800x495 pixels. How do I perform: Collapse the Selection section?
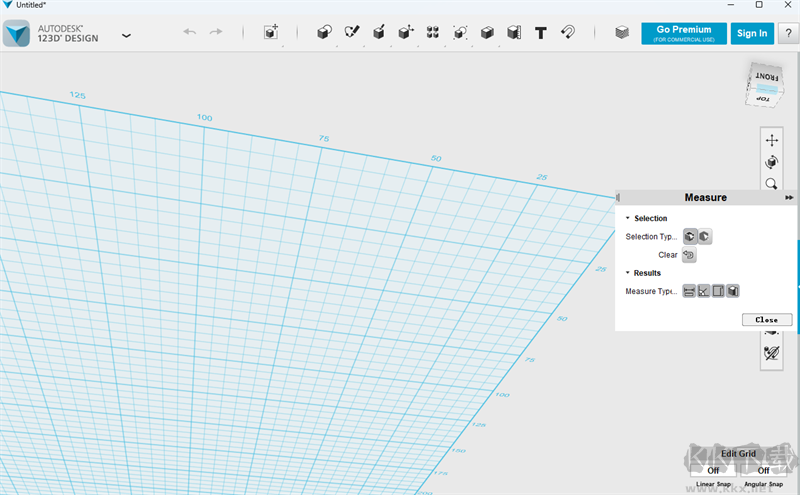628,218
